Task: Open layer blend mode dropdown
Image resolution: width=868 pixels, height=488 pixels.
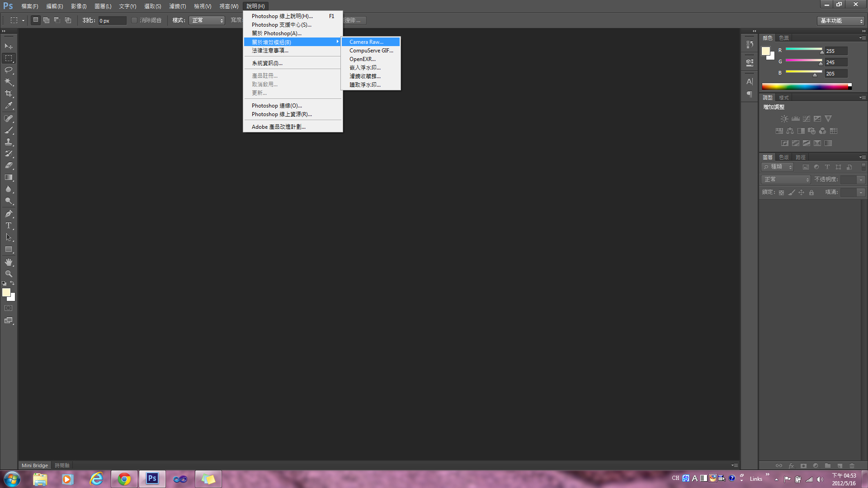Action: [x=786, y=179]
